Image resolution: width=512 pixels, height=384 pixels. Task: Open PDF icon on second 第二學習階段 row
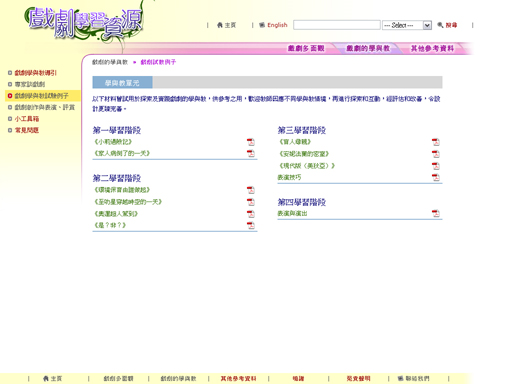pyautogui.click(x=251, y=202)
